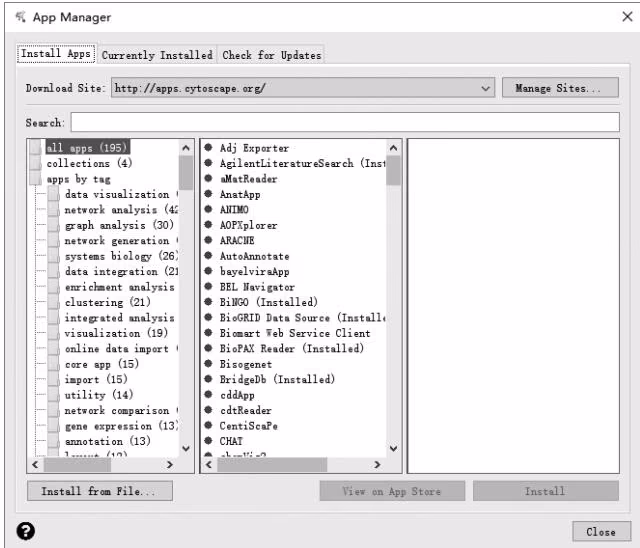Click app list scroll up arrow

[393, 148]
